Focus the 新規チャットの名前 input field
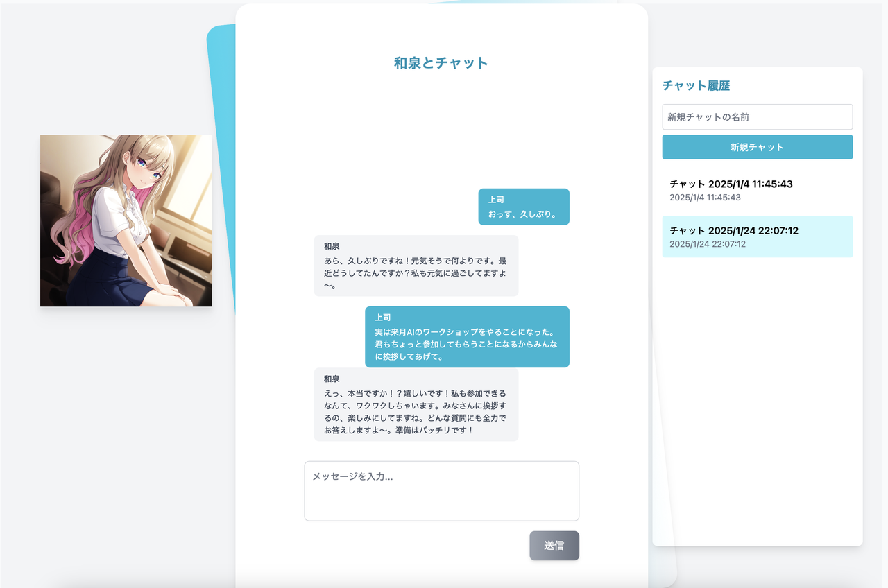888x588 pixels. [x=757, y=117]
